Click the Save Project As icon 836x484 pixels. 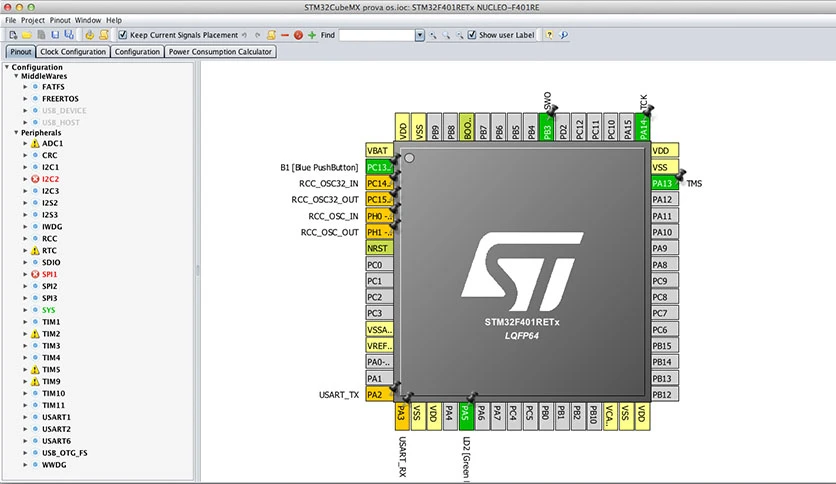click(69, 35)
